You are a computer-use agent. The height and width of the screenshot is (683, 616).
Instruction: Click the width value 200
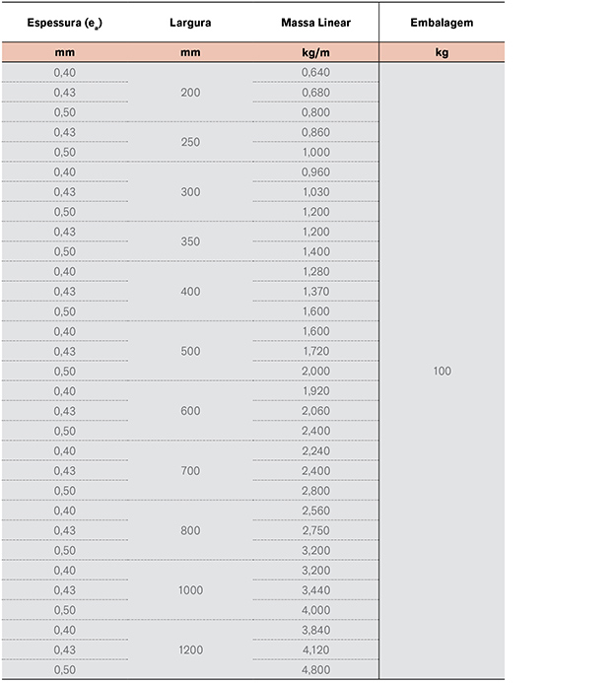click(x=190, y=93)
